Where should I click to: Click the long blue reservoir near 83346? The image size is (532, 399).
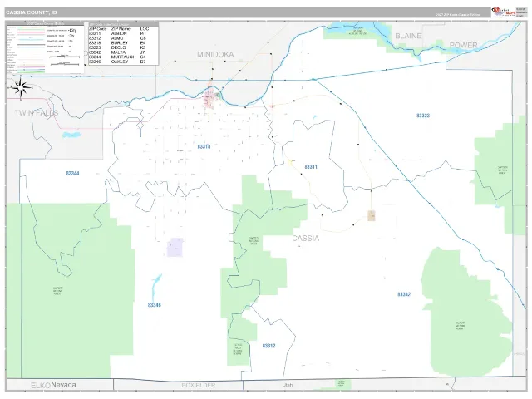pos(156,288)
